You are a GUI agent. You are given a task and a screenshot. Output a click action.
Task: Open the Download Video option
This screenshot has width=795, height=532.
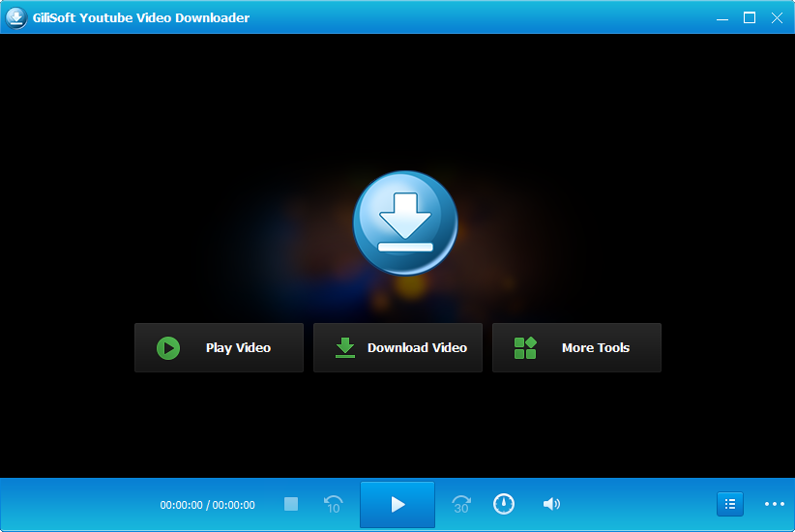[x=398, y=348]
